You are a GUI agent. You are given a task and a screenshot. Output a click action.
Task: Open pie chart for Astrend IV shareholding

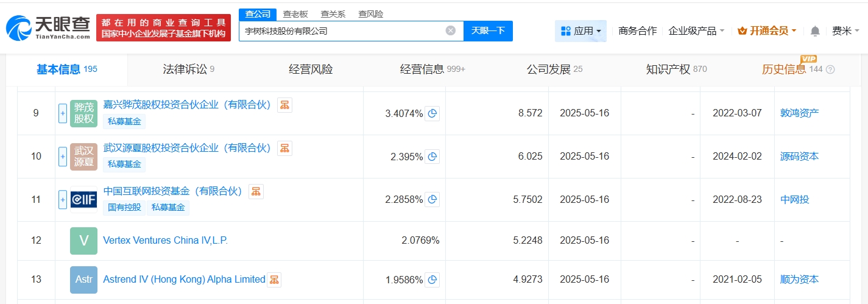click(432, 280)
